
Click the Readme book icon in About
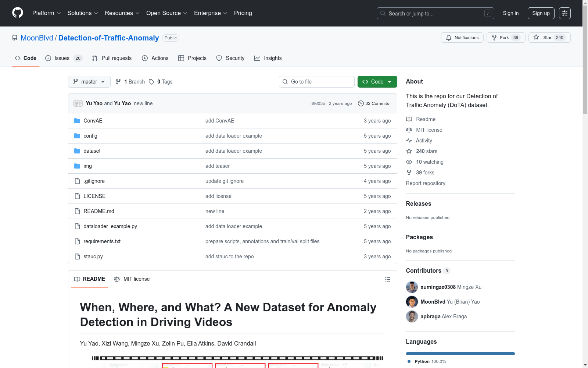pos(409,119)
